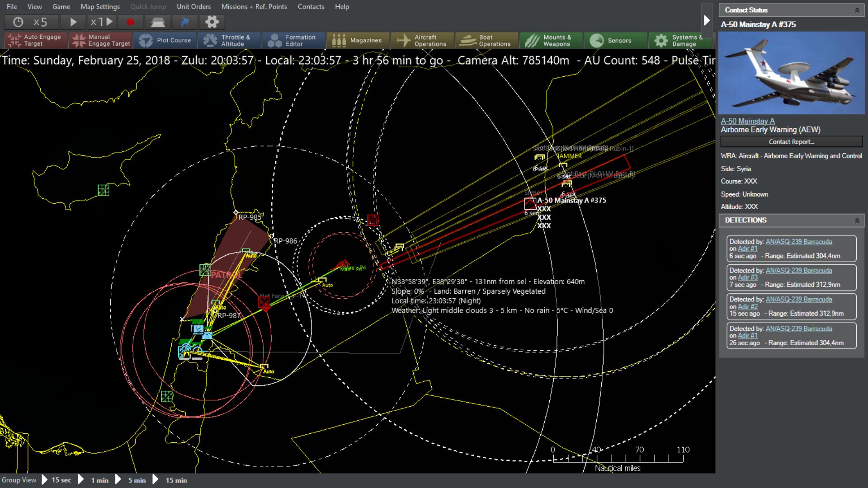Open Aircraft Operations
This screenshot has height=488, width=868.
(x=422, y=40)
